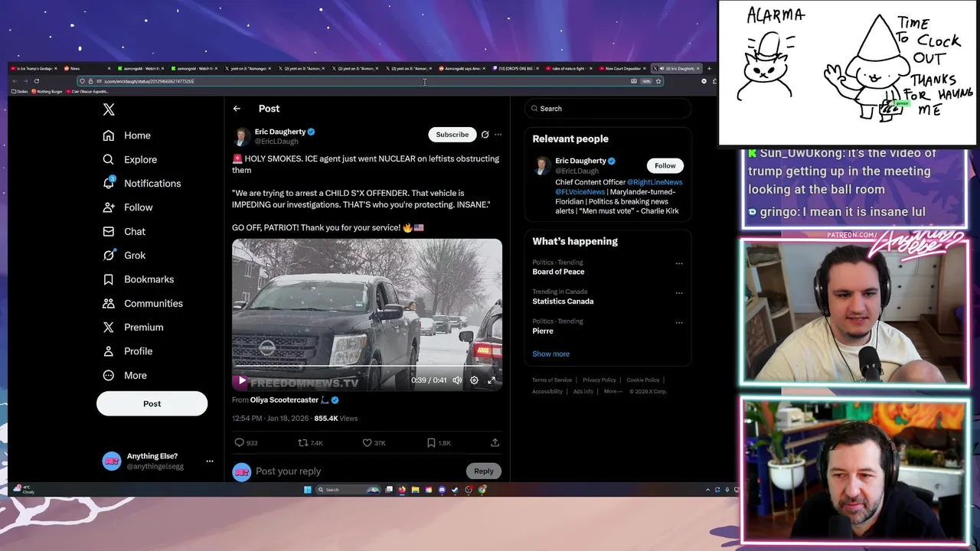Expand the footer More menu
Viewport: 980px width, 551px height.
point(612,391)
